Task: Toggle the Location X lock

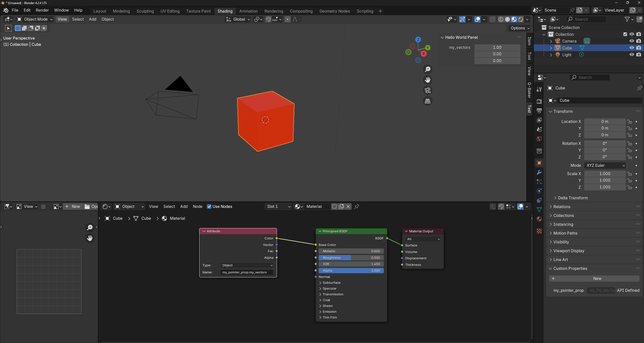Action: 629,121
